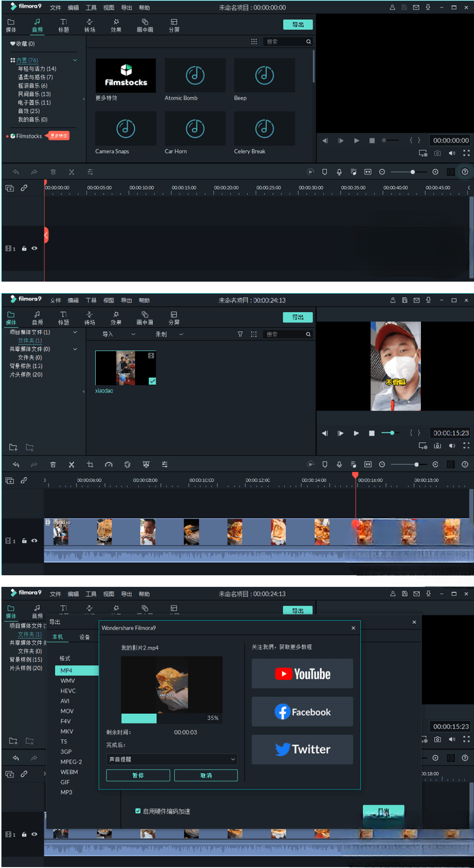This screenshot has width=474, height=868.
Task: Toggle hardware encoding checkbox 启用硬件编码加速
Action: point(138,811)
